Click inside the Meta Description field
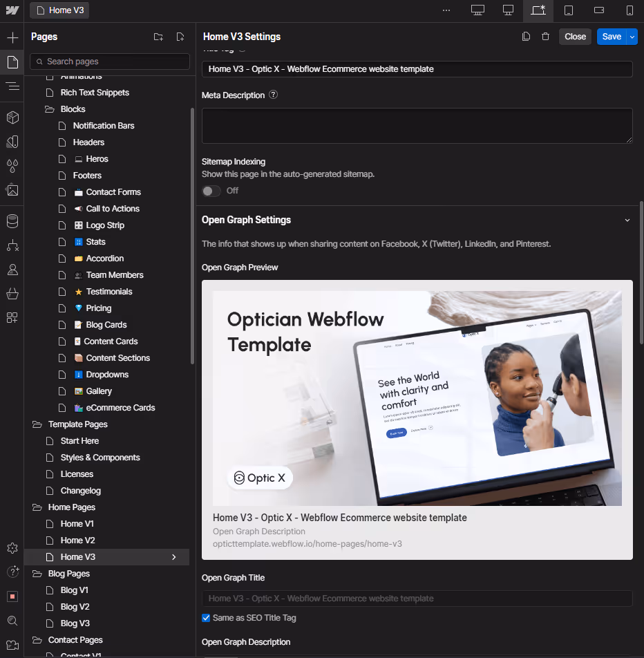 pyautogui.click(x=417, y=126)
